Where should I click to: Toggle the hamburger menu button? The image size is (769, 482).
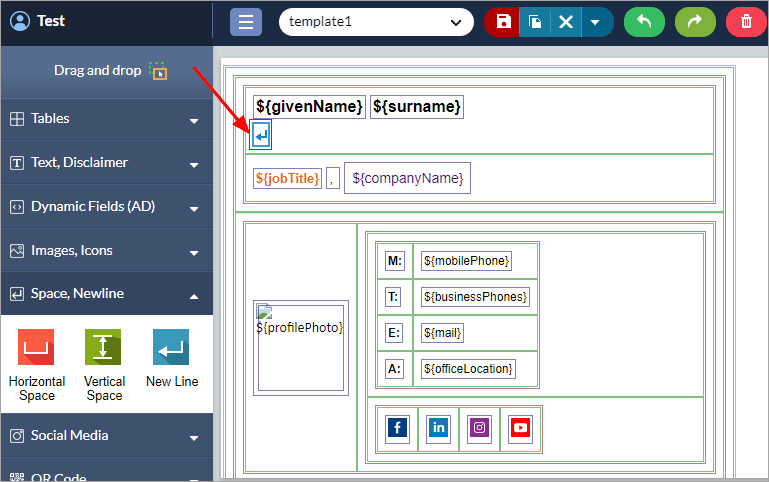pos(246,22)
